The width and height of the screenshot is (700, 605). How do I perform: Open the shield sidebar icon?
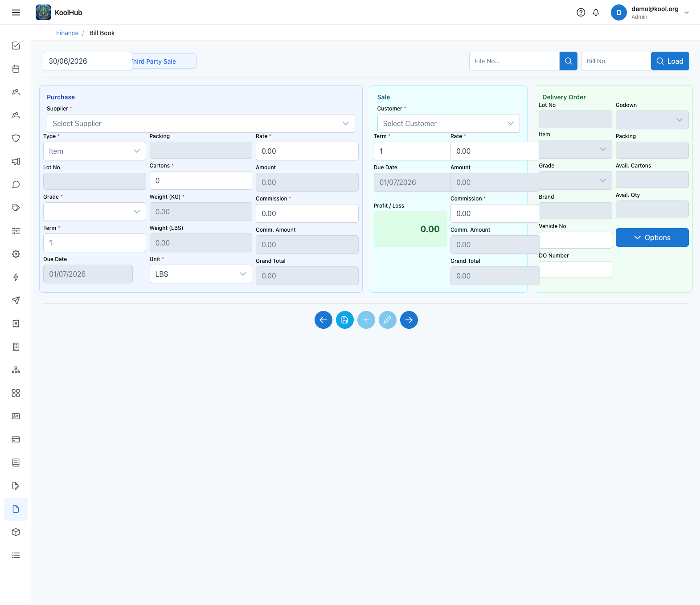tap(16, 138)
